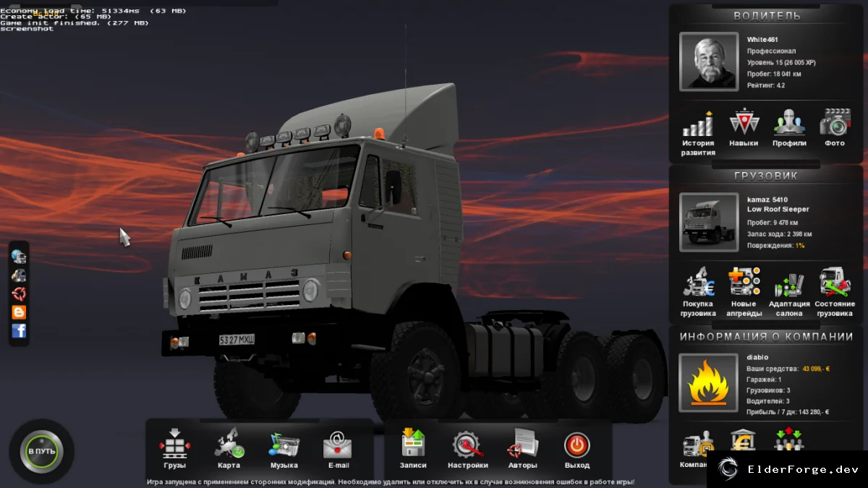Open the Фото camera icon

pyautogui.click(x=835, y=122)
